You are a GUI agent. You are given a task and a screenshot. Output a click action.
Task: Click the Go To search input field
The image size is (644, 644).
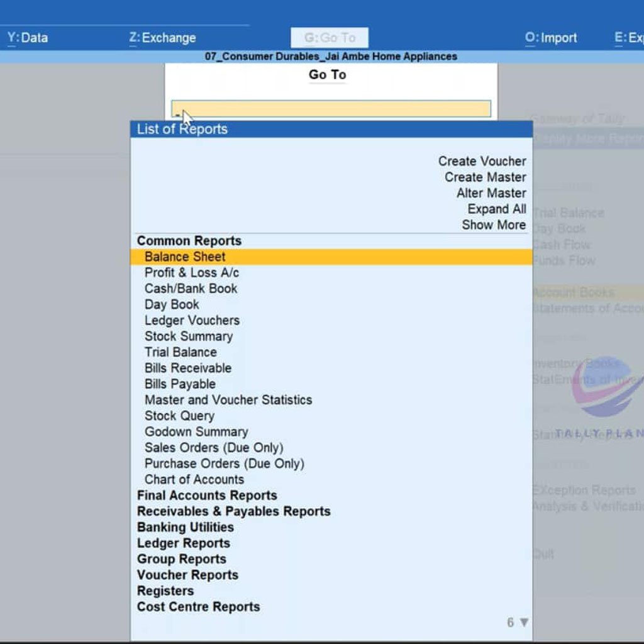331,109
